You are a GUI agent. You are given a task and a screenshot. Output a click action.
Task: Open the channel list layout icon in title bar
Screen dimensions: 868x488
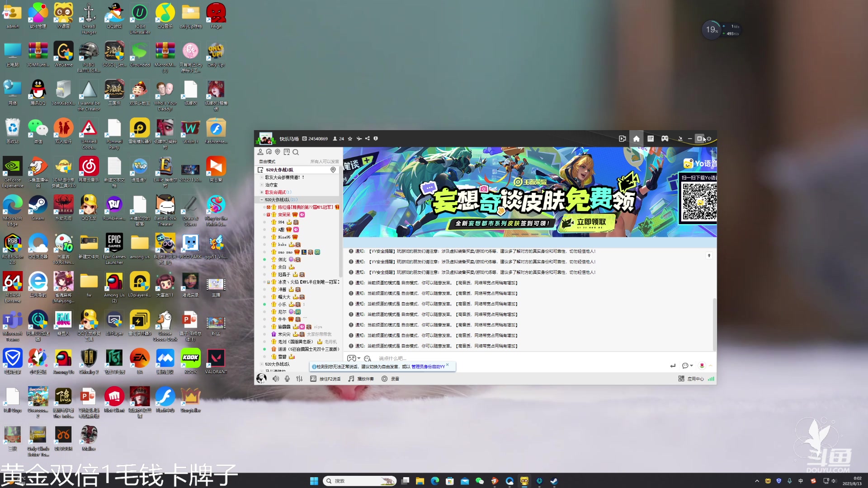point(651,139)
